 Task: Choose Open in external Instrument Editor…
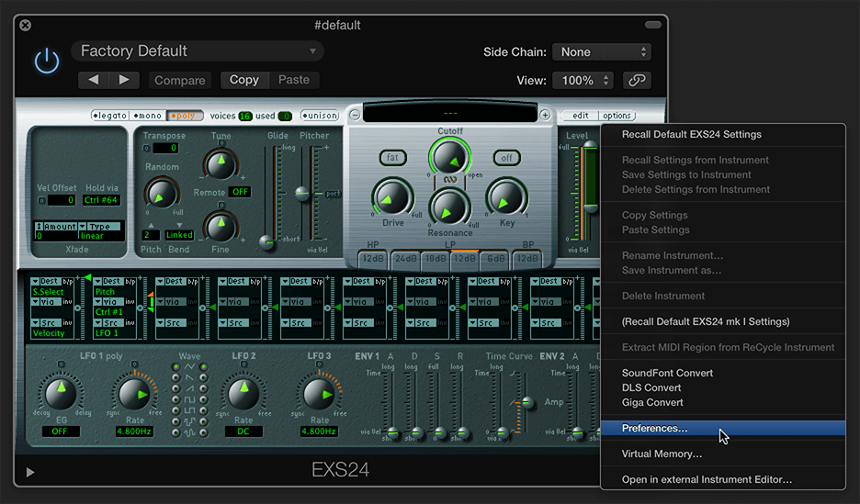click(x=723, y=479)
